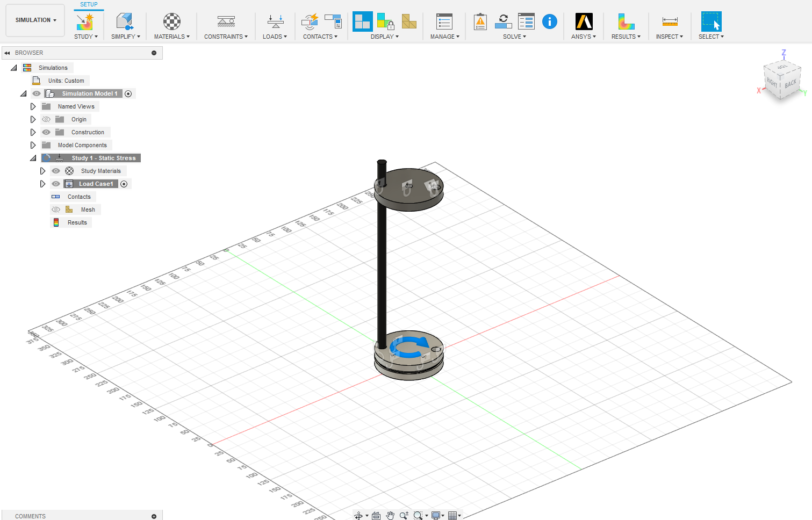The image size is (812, 520).
Task: Switch to the Setup tab
Action: [x=88, y=4]
